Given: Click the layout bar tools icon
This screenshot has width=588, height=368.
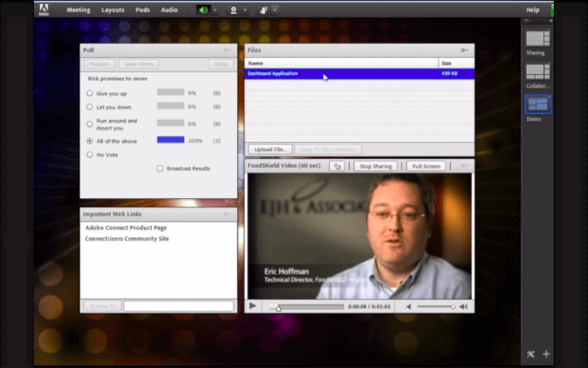Looking at the screenshot, I should pyautogui.click(x=530, y=354).
